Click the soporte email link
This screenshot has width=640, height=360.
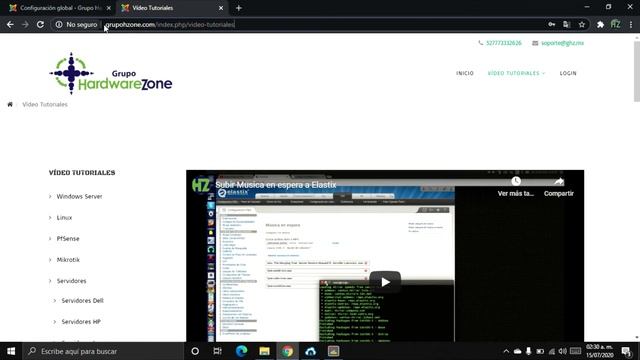pyautogui.click(x=562, y=43)
